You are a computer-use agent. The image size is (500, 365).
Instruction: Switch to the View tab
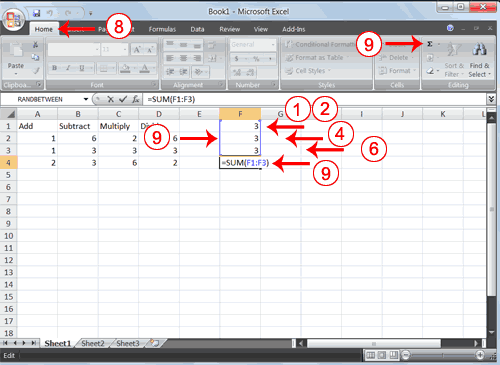coord(261,29)
